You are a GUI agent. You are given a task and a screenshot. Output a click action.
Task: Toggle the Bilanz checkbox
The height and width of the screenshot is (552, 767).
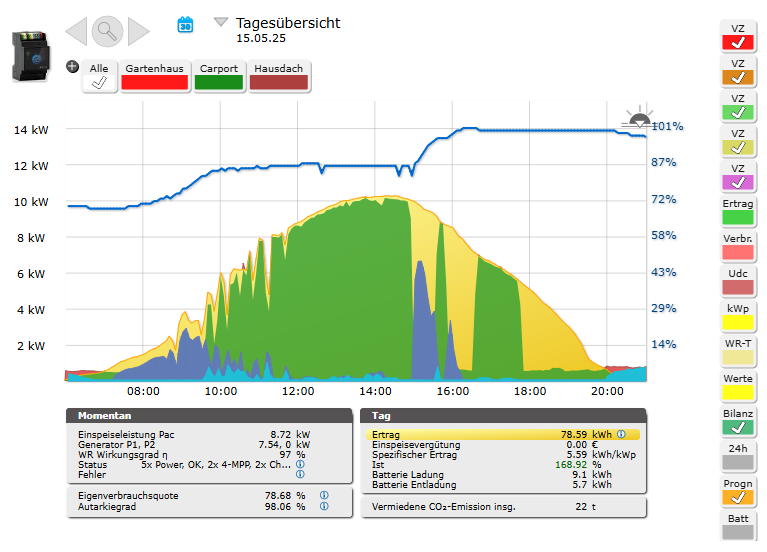click(738, 427)
